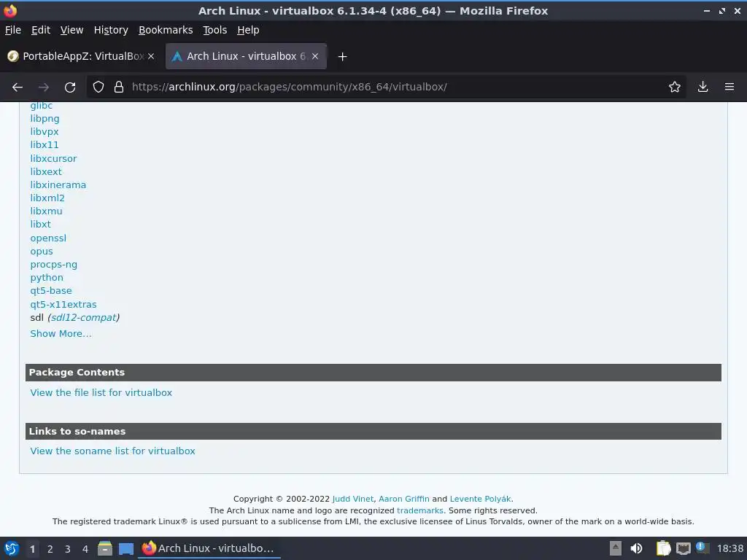Open the openssl package link
The image size is (747, 560).
pyautogui.click(x=48, y=238)
